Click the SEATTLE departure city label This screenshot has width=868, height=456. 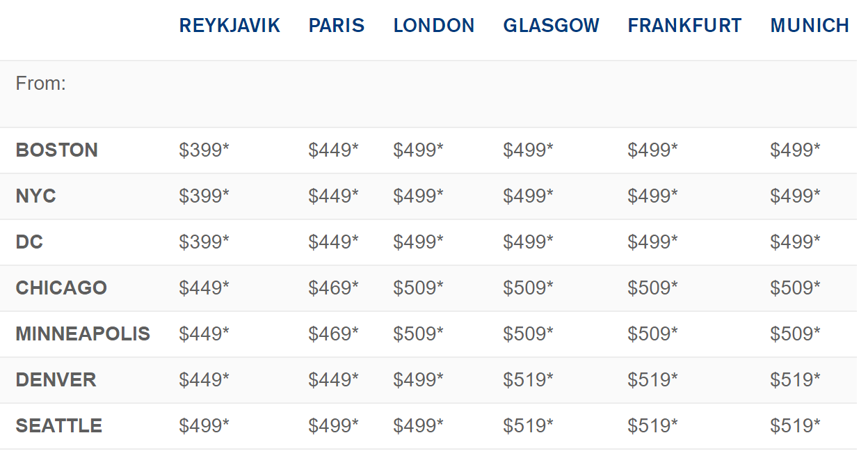tap(59, 426)
